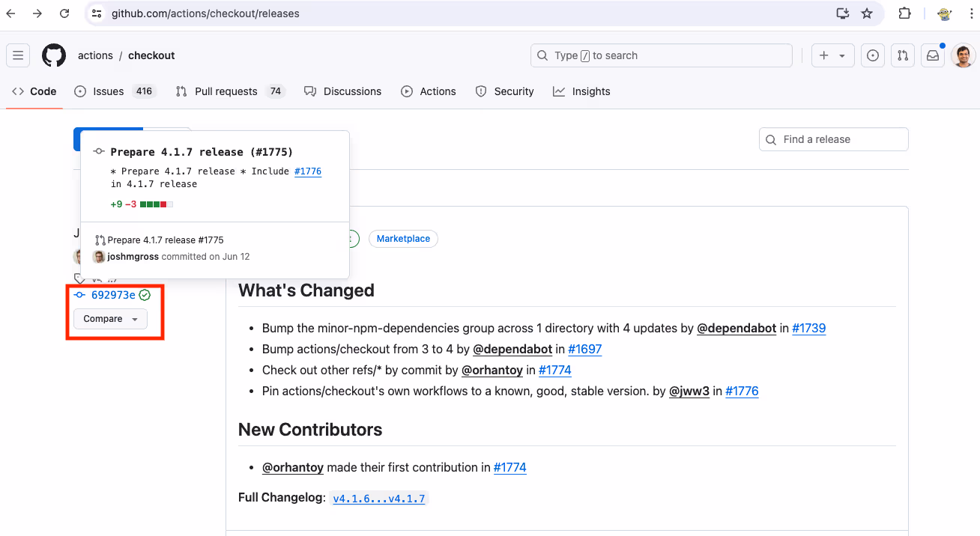This screenshot has width=980, height=536.
Task: Open v4.1.6...v4.1.7 changelog link
Action: click(x=379, y=499)
